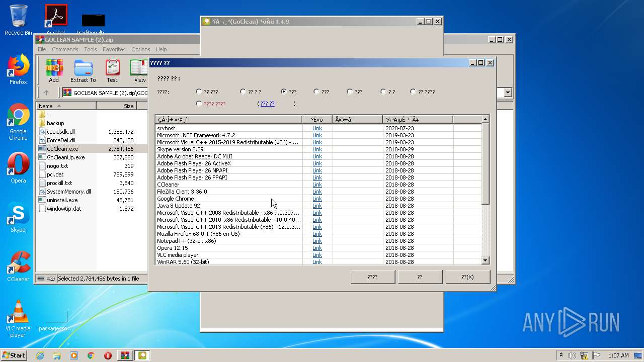The height and width of the screenshot is (362, 644).
Task: Open Recycle Bin desktop icon
Action: pyautogui.click(x=18, y=20)
